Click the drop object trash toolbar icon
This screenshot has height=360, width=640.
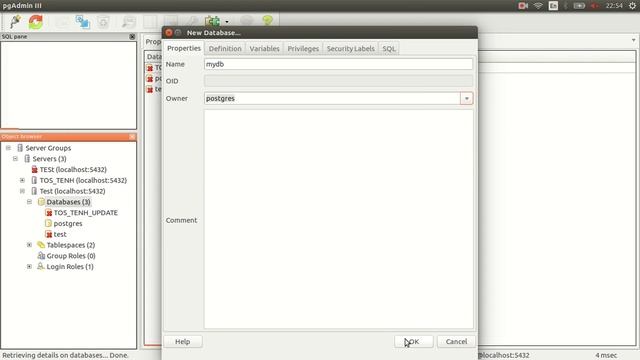103,22
